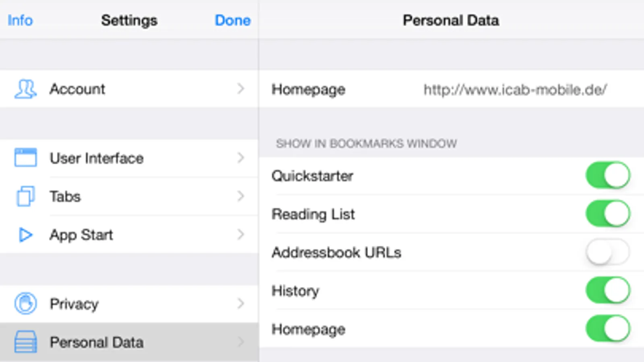Edit the Homepage URL field
Screen dimensions: 644x362
[515, 89]
